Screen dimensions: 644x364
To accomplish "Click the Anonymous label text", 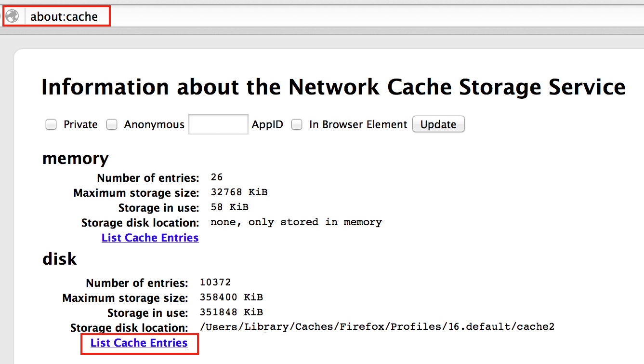I will click(154, 124).
